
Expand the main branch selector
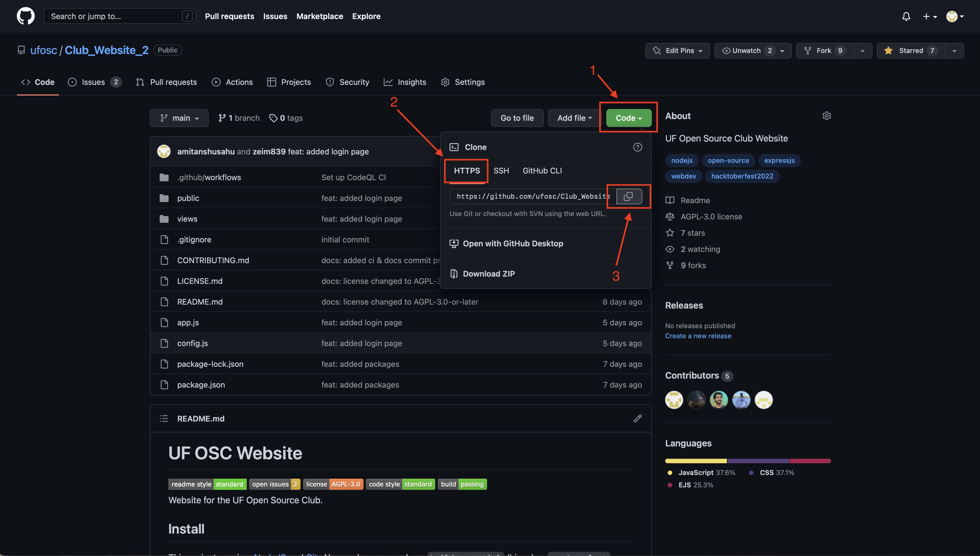179,118
